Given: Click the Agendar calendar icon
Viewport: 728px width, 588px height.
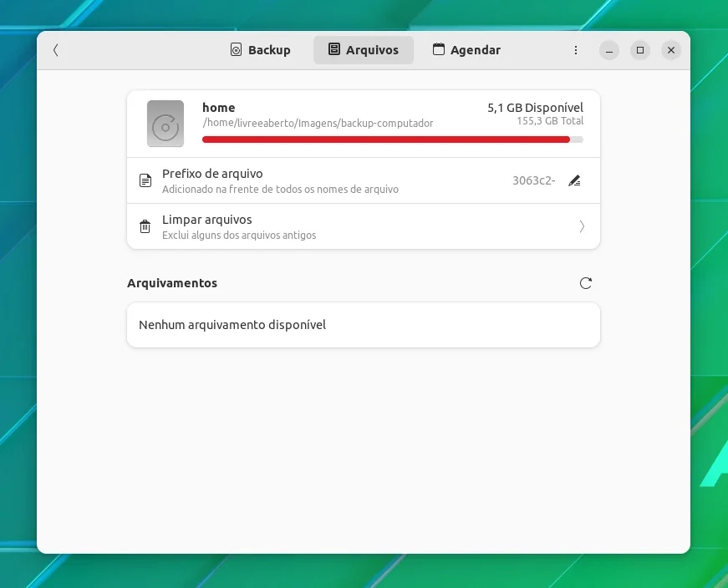Looking at the screenshot, I should point(438,49).
